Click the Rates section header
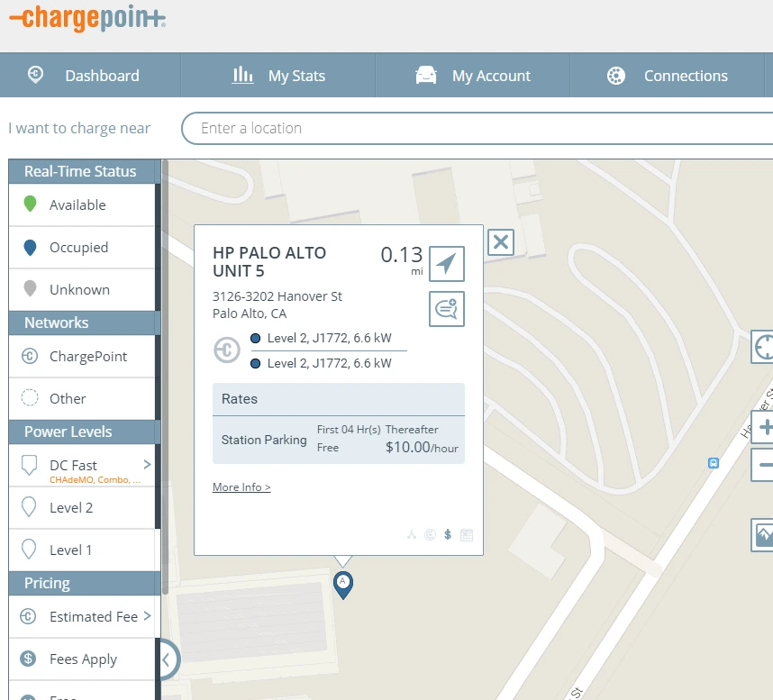The width and height of the screenshot is (773, 700). (339, 399)
